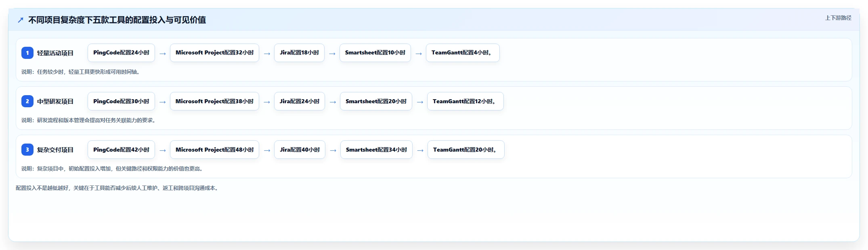Click the note 任务较少时，轻量工具更快形成可用时间轴
Screen dimensions: 868x250
[x=81, y=72]
